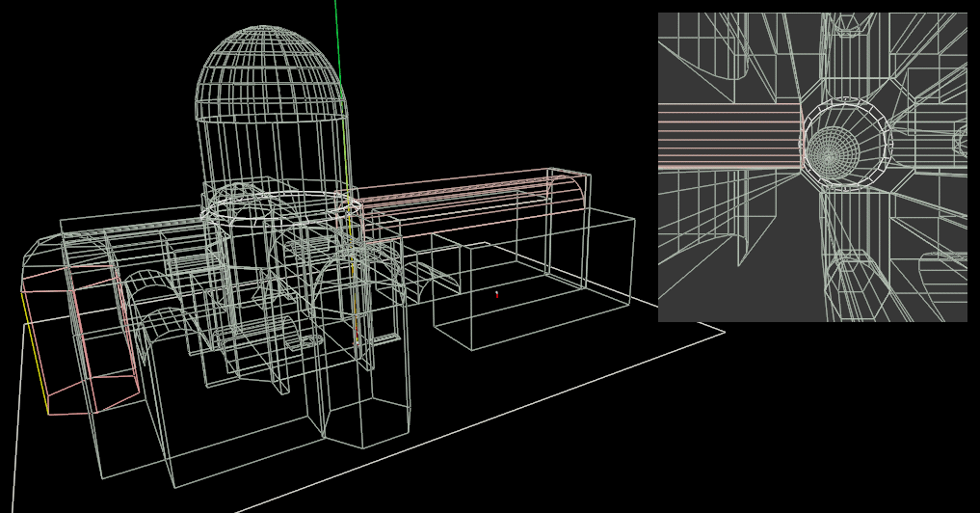Viewport: 980px width, 513px height.
Task: Select the circular dome ring in inset view
Action: (x=846, y=143)
